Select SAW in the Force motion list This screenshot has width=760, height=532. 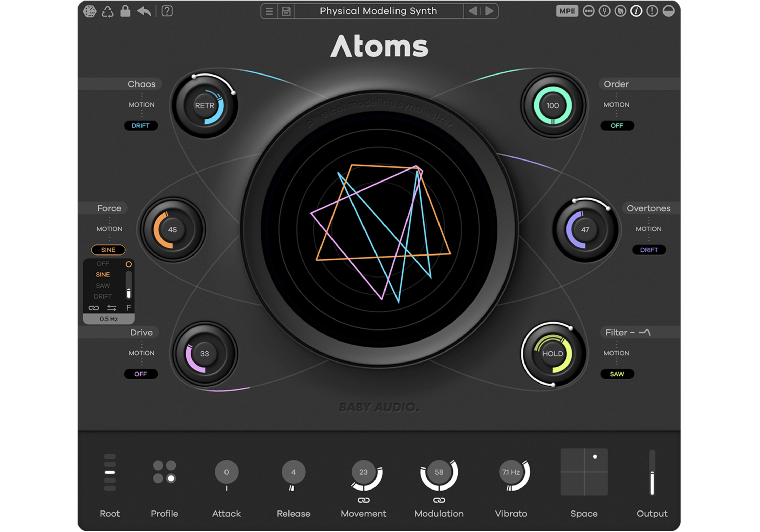pos(103,286)
